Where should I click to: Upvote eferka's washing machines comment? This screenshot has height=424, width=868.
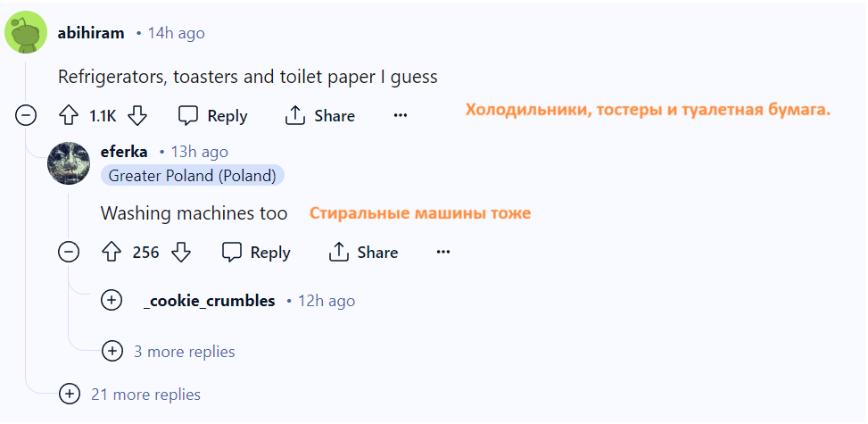(112, 252)
